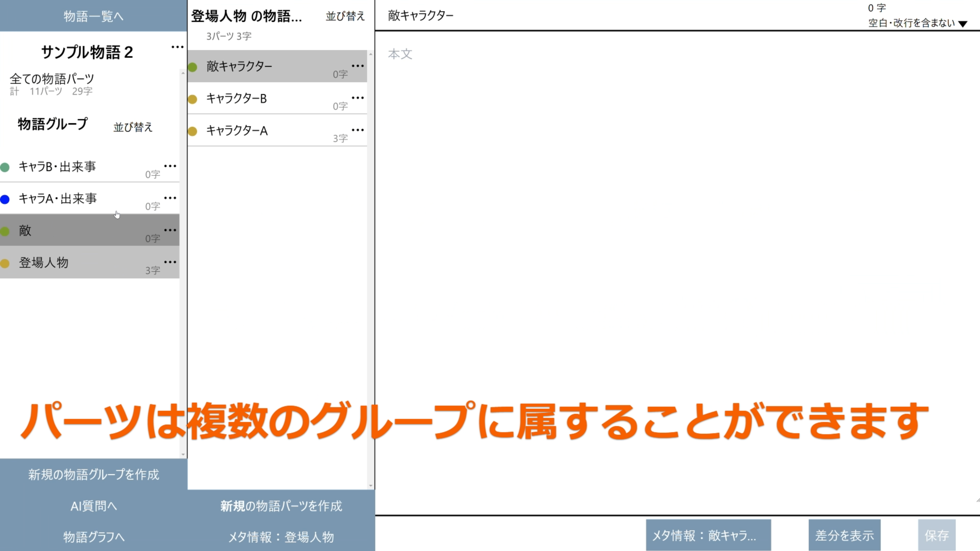The image size is (980, 551).
Task: Click the 保存 button
Action: pos(937,535)
